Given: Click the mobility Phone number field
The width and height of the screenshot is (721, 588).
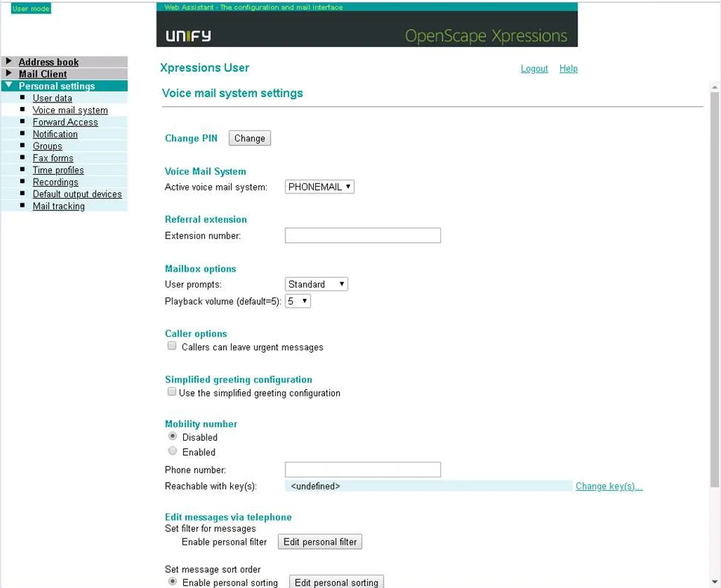Looking at the screenshot, I should (x=363, y=469).
